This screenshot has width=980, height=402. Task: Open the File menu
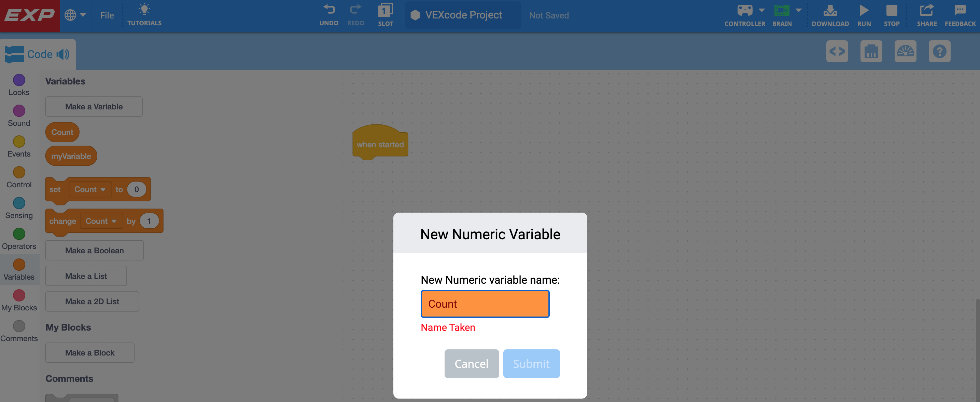(107, 15)
